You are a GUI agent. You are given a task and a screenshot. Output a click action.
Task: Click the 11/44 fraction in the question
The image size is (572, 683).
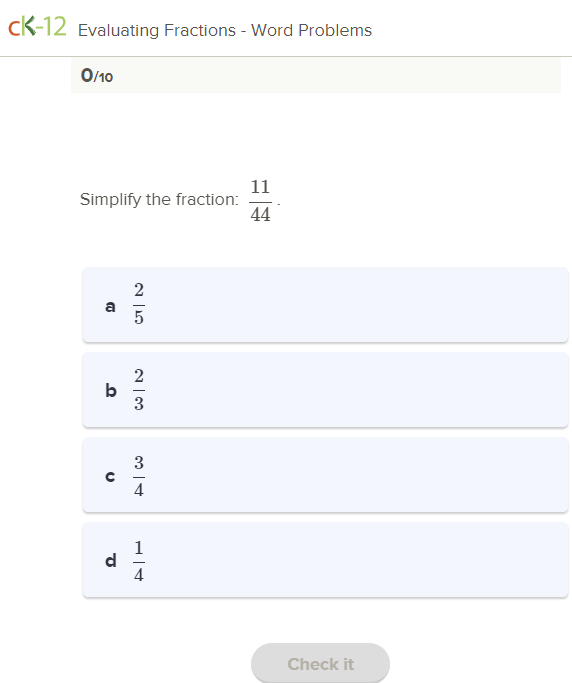point(261,201)
